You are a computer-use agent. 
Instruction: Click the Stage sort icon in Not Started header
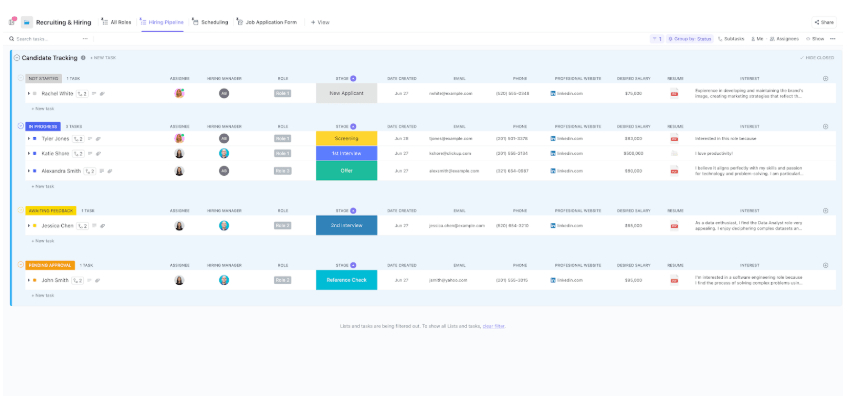353,78
